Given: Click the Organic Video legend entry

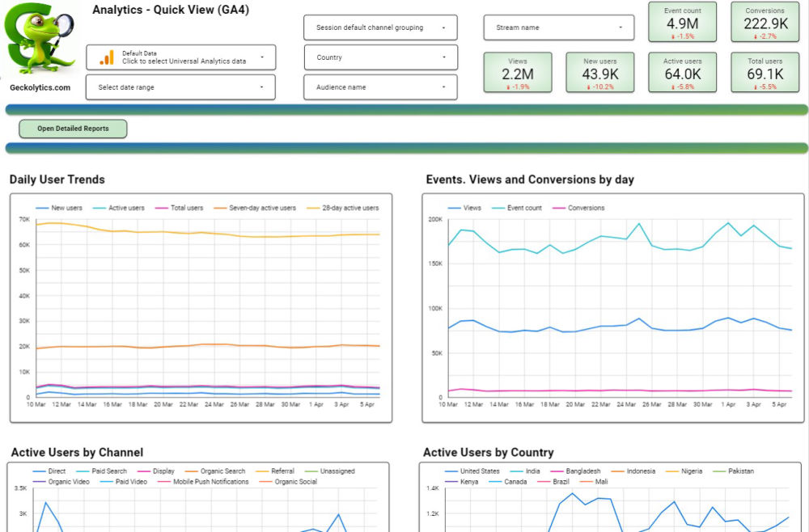Looking at the screenshot, I should point(61,482).
